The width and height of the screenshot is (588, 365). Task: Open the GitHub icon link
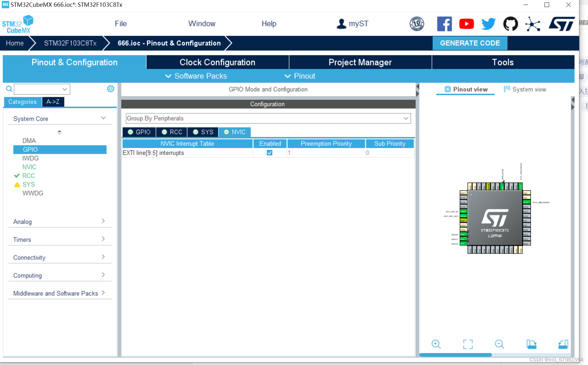(x=511, y=24)
